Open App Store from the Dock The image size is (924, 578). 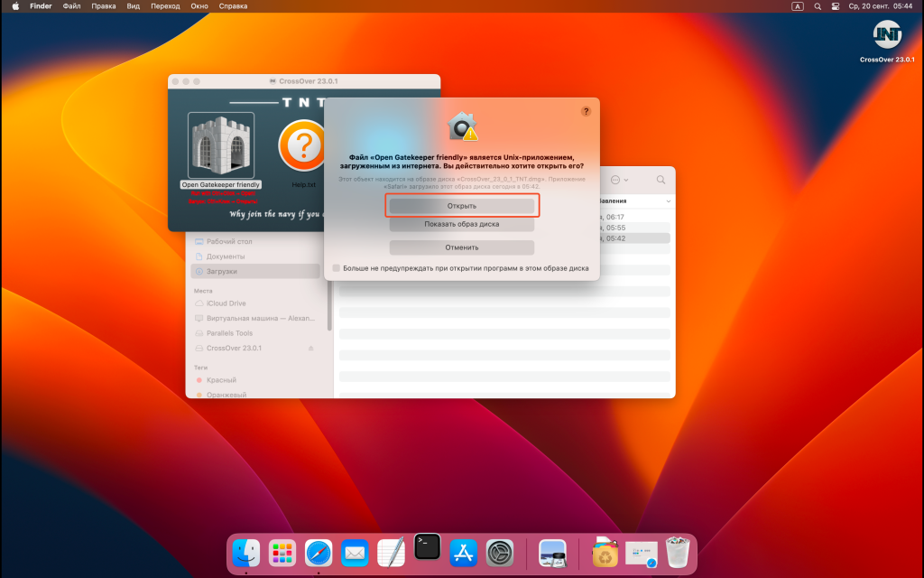click(464, 554)
